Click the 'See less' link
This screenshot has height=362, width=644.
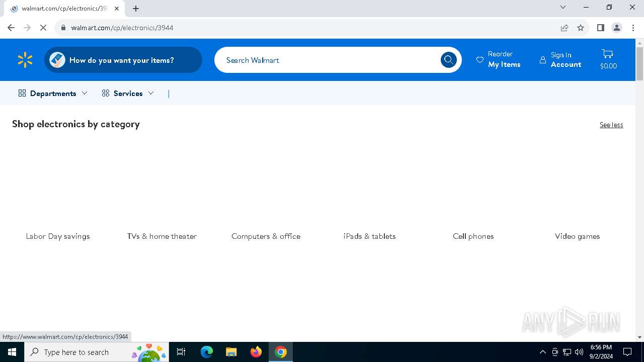pyautogui.click(x=611, y=125)
